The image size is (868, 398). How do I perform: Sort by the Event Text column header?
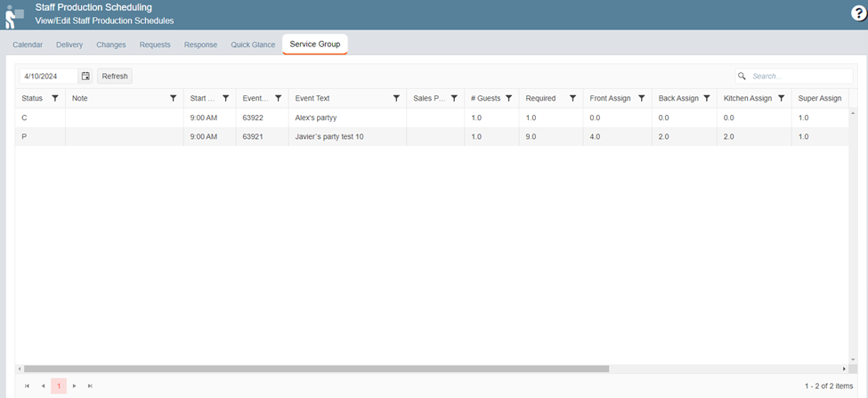point(312,98)
